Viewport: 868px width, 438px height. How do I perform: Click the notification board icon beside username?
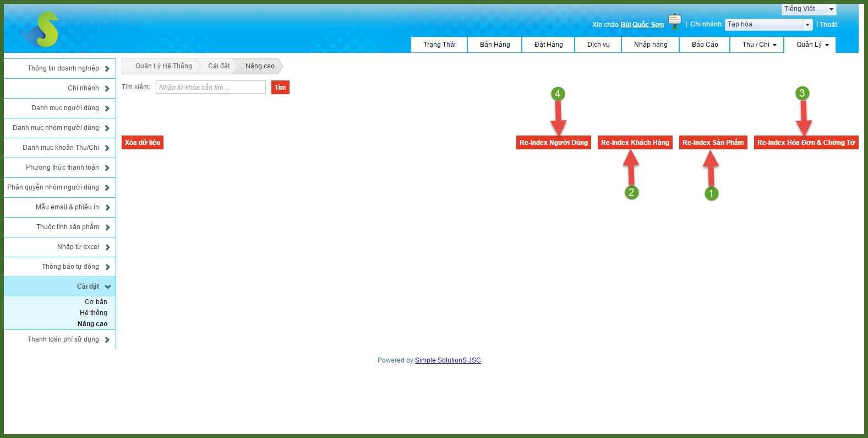click(x=675, y=21)
